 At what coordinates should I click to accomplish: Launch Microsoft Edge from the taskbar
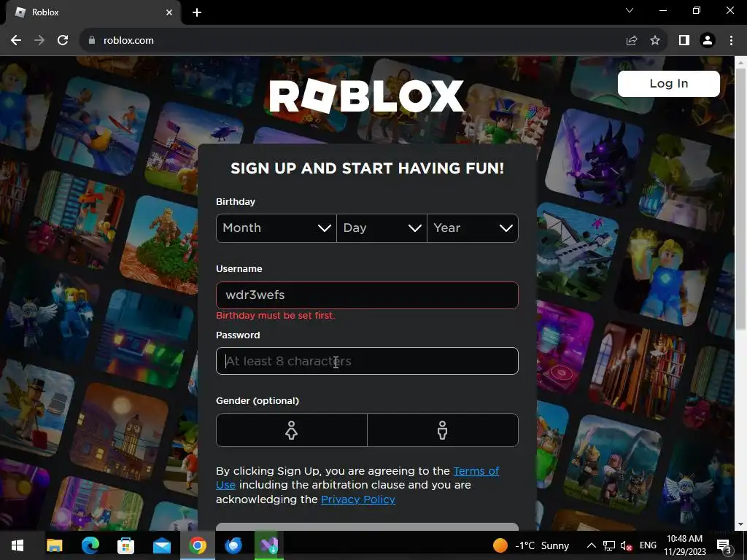click(x=90, y=545)
